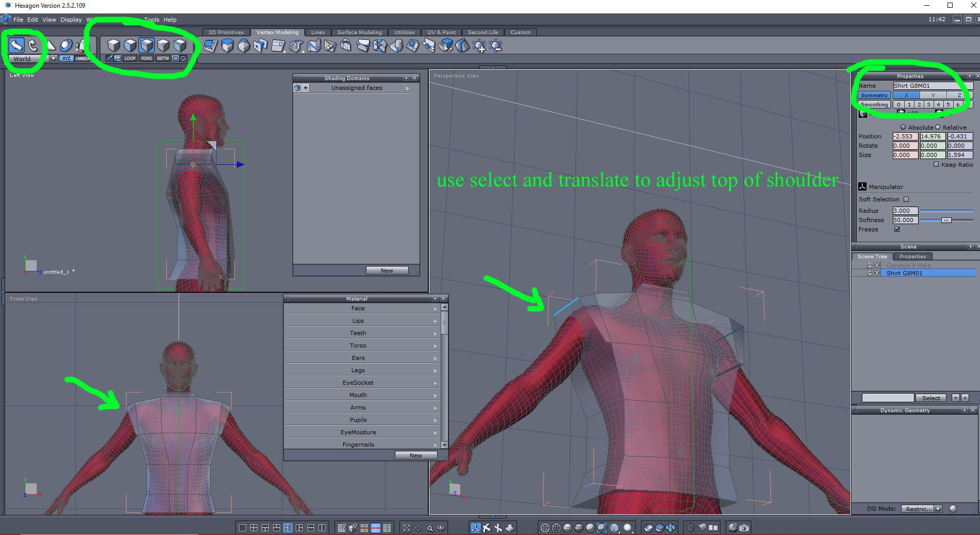
Task: Choose point selection mode cube
Action: pyautogui.click(x=163, y=45)
